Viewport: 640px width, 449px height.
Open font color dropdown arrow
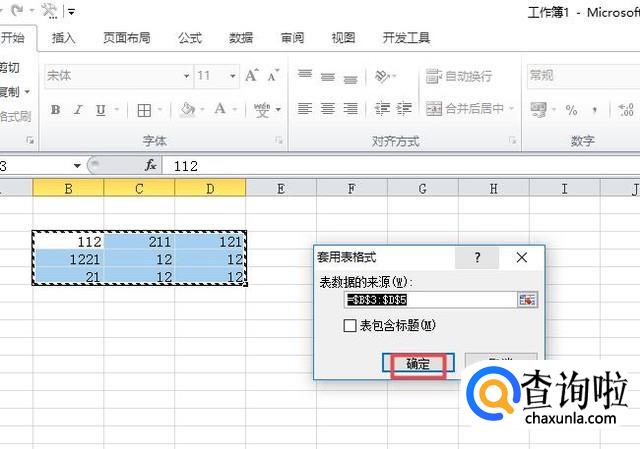tap(235, 109)
